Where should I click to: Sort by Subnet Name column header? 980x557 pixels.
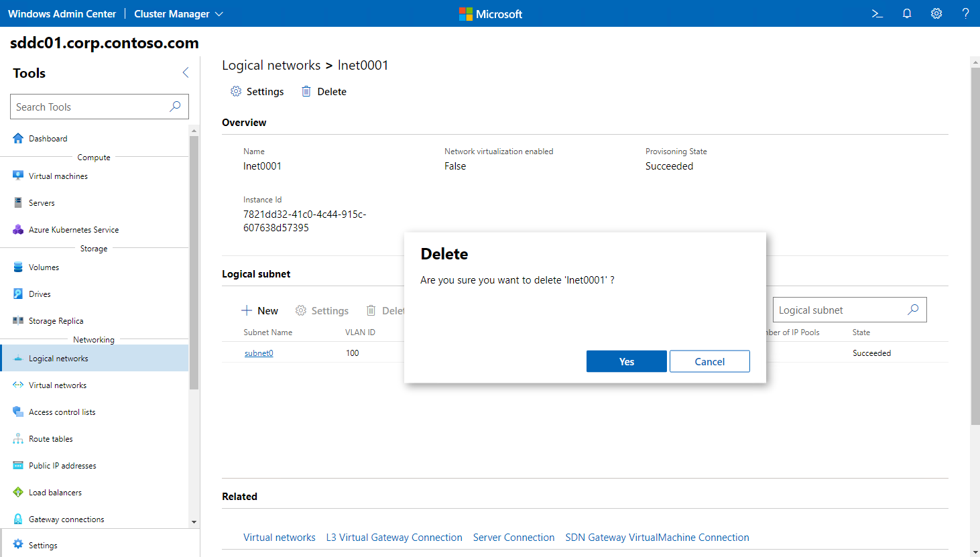coord(268,332)
